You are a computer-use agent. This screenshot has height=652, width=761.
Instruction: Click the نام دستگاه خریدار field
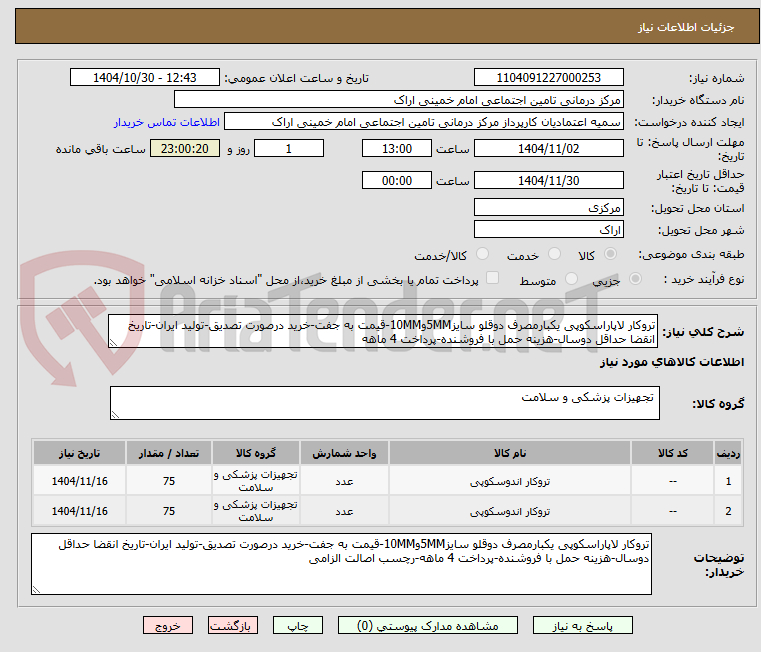point(398,100)
